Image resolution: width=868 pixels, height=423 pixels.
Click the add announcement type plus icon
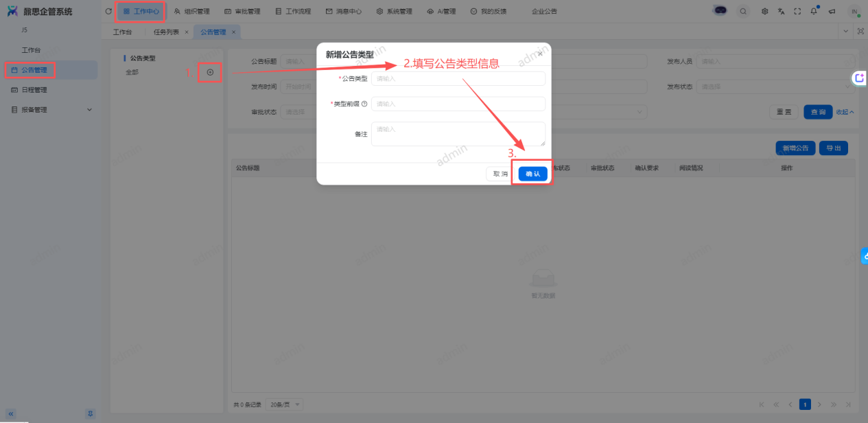(210, 72)
